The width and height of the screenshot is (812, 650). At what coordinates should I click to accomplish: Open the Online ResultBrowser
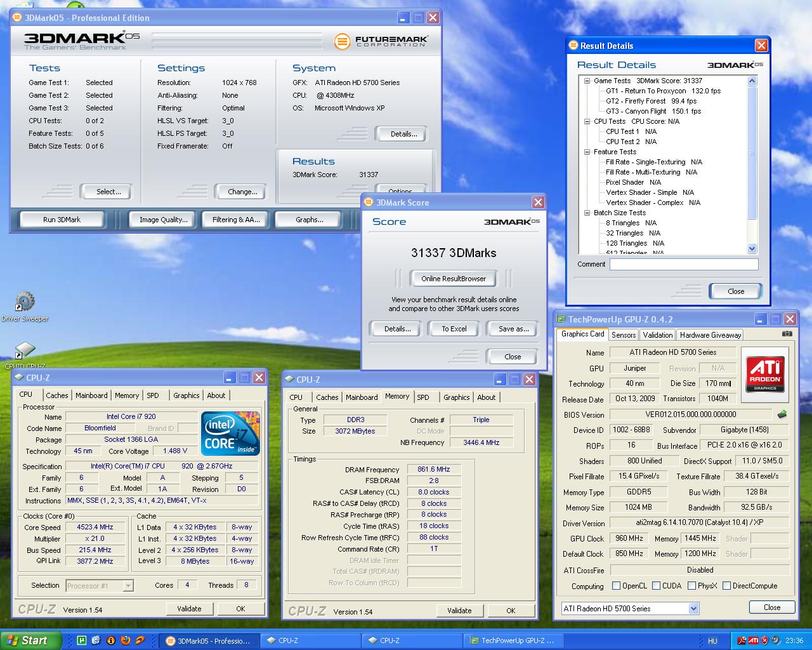pos(454,279)
